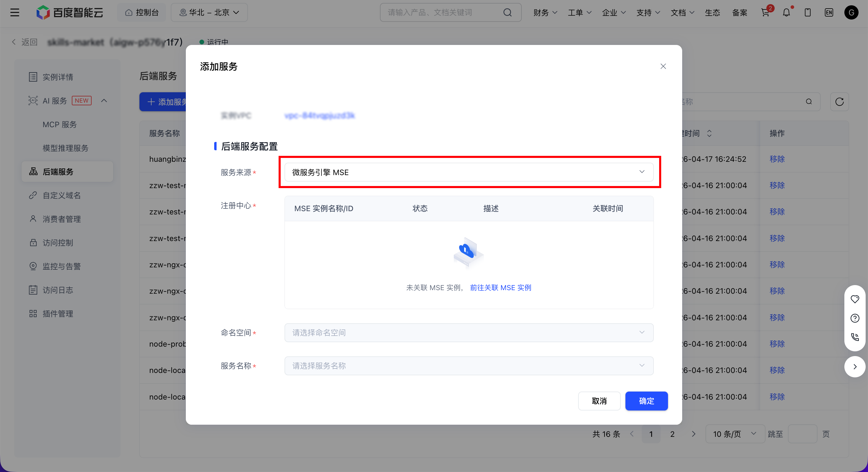Viewport: 868px width, 472px height.
Task: Collapse the AI 服务 sidebar group
Action: point(104,101)
